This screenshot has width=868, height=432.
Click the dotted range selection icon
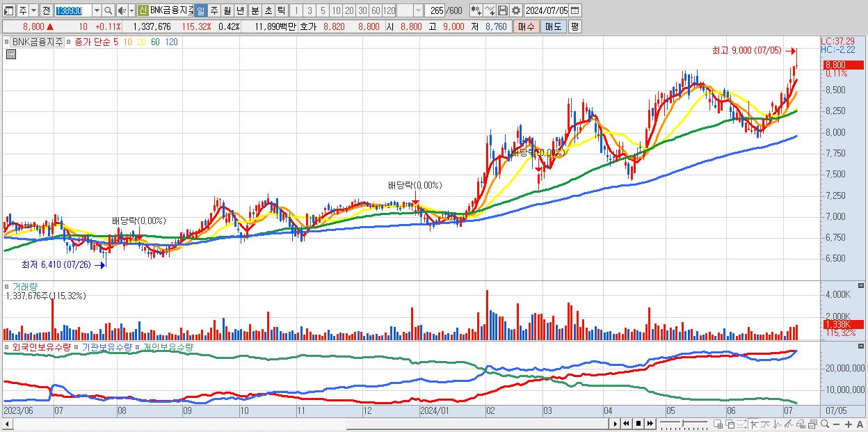click(741, 424)
